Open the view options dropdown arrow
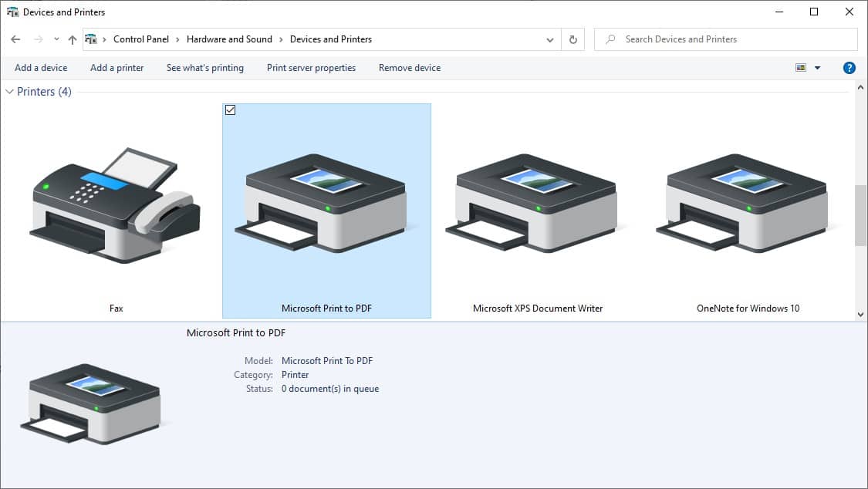This screenshot has width=868, height=489. [x=818, y=68]
